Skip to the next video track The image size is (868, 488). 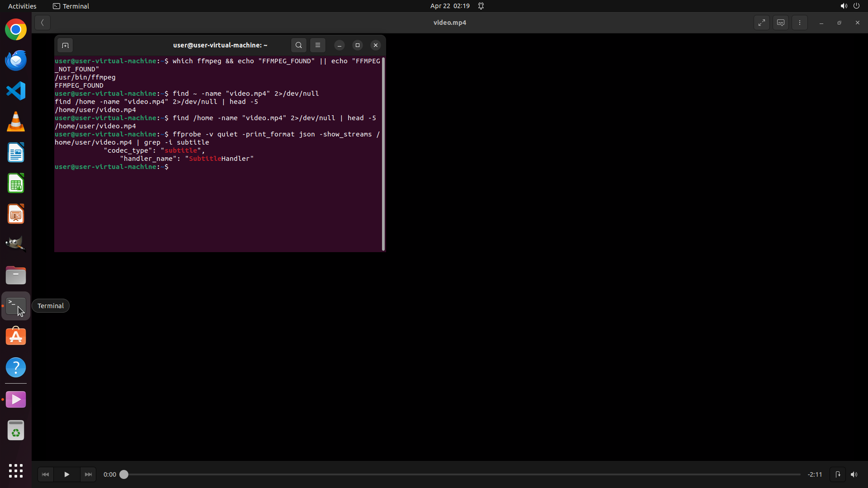point(88,474)
